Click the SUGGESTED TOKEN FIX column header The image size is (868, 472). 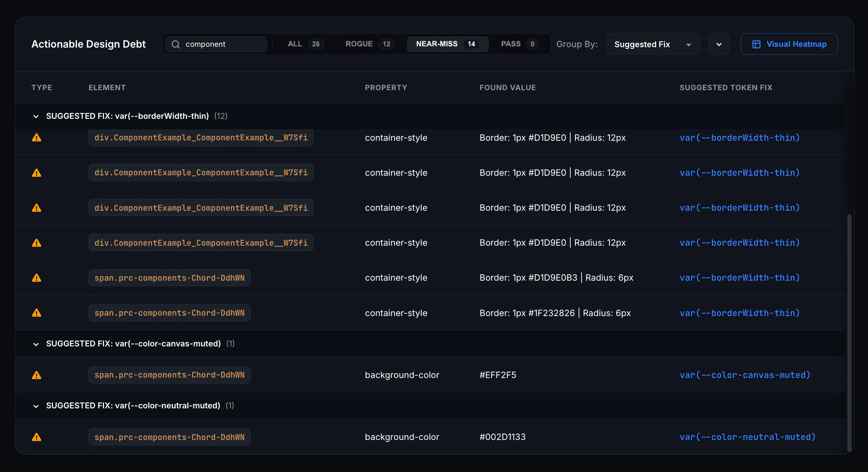[726, 88]
